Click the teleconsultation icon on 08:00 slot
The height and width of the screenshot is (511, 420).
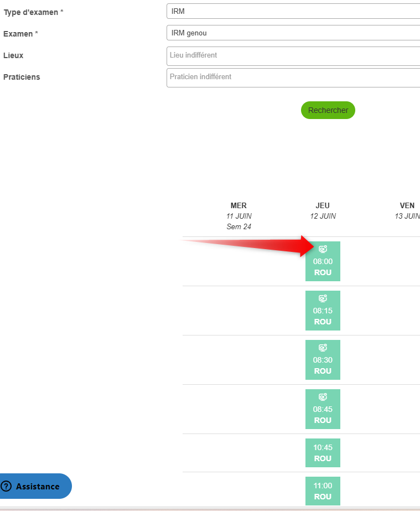323,249
